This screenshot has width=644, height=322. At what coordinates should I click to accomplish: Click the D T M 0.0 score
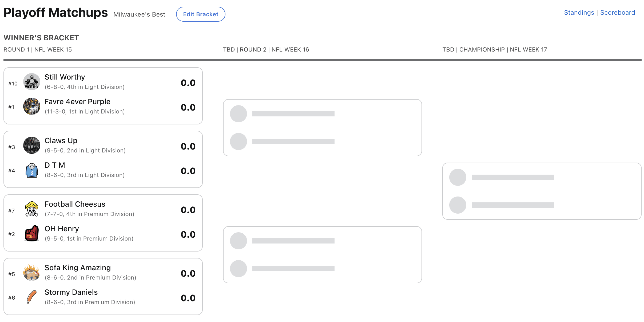[188, 171]
